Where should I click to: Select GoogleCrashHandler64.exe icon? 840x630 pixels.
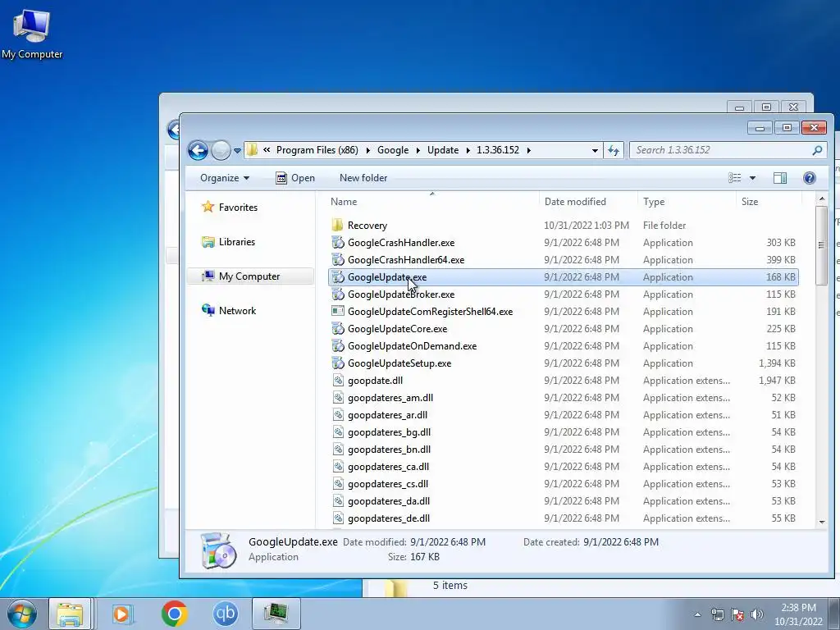(337, 260)
